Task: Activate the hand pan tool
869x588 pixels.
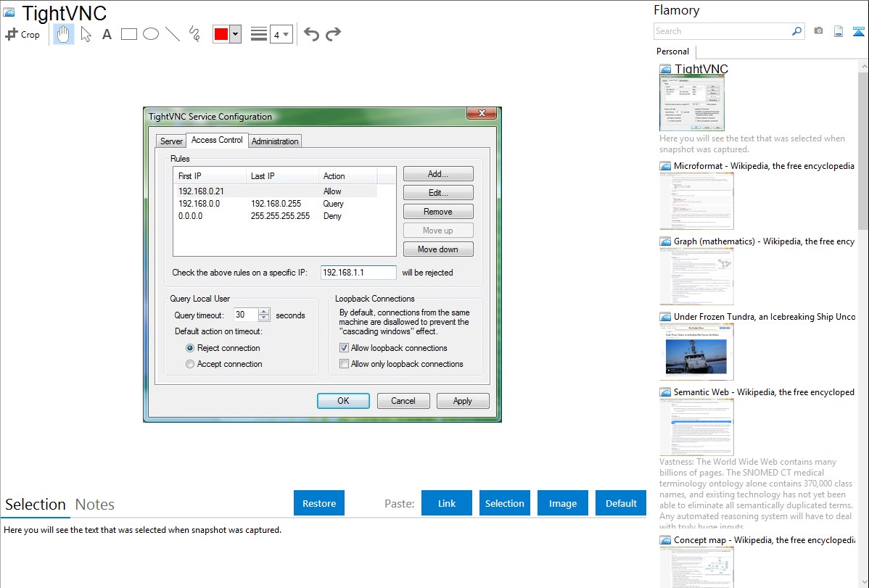Action: [64, 34]
